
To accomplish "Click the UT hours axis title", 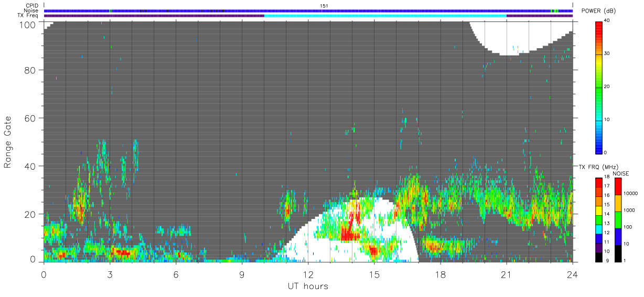I will 308,286.
